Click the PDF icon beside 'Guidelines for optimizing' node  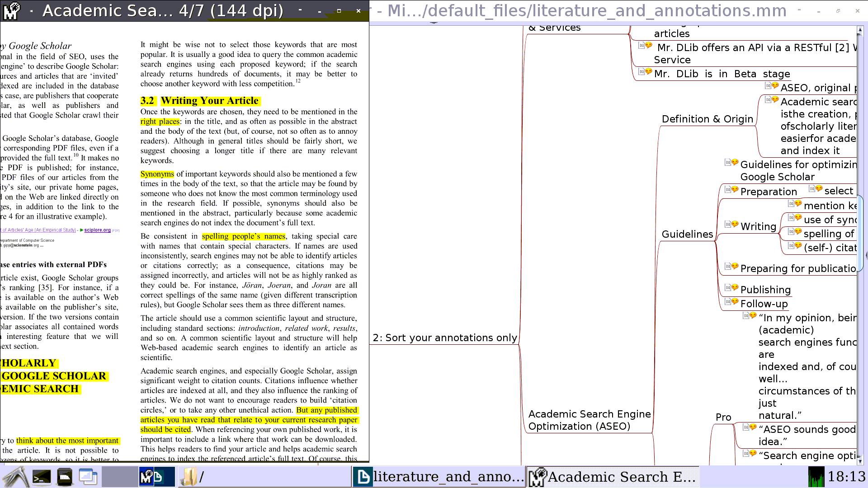pyautogui.click(x=727, y=162)
